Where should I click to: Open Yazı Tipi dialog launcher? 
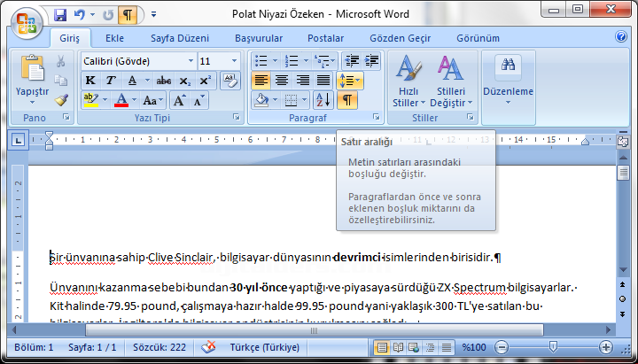(237, 118)
